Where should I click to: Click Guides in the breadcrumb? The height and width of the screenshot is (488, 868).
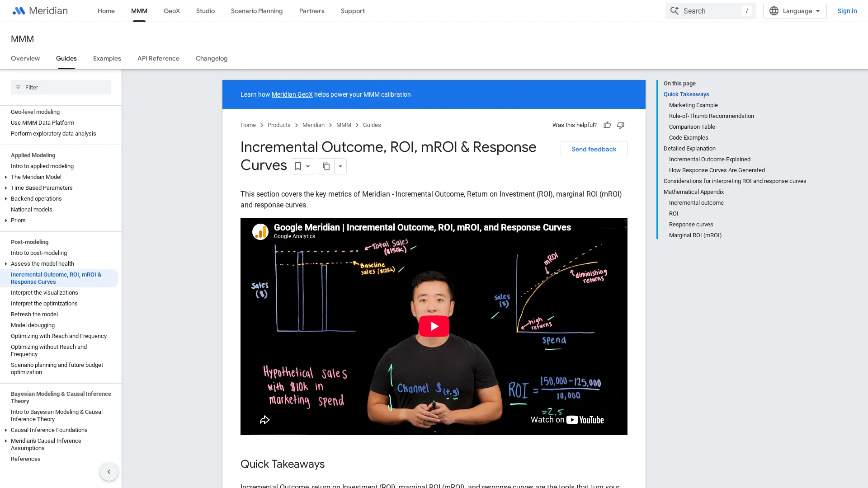point(372,125)
